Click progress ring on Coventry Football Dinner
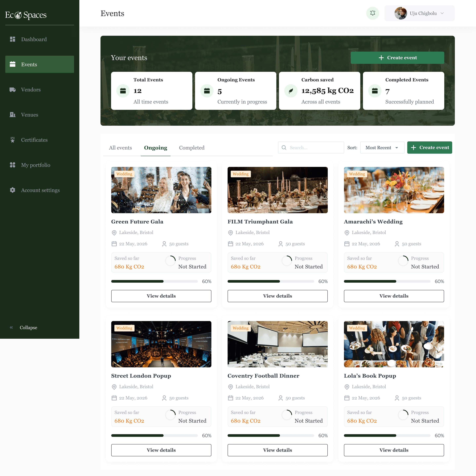476x476 pixels. coord(287,415)
